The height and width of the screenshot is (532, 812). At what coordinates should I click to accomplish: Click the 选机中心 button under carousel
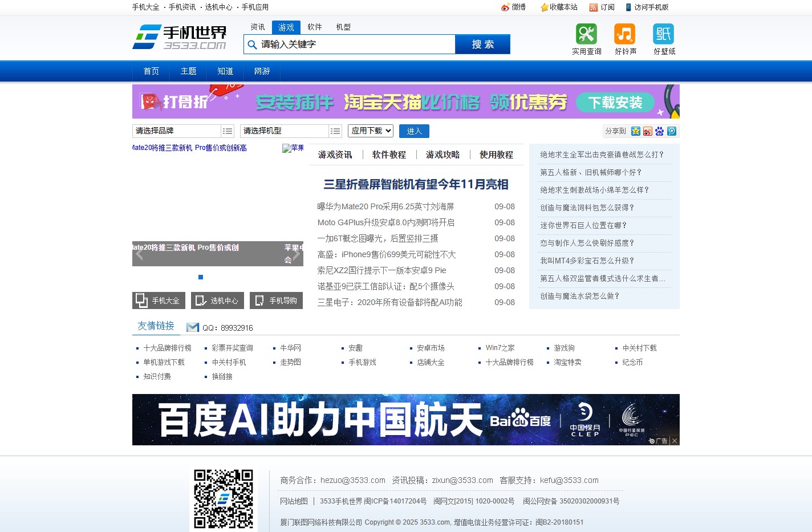217,300
